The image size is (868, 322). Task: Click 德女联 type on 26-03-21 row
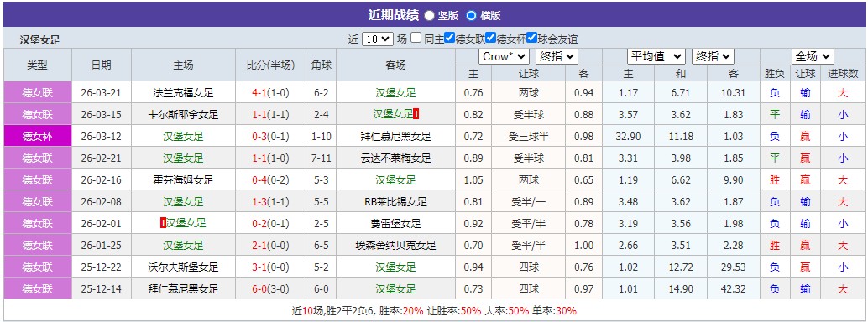38,93
